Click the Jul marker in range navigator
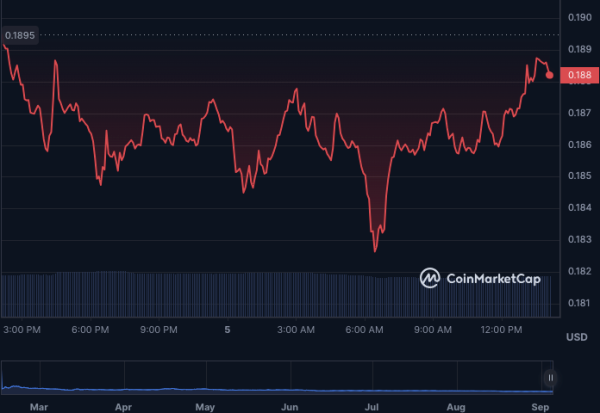 [x=372, y=407]
